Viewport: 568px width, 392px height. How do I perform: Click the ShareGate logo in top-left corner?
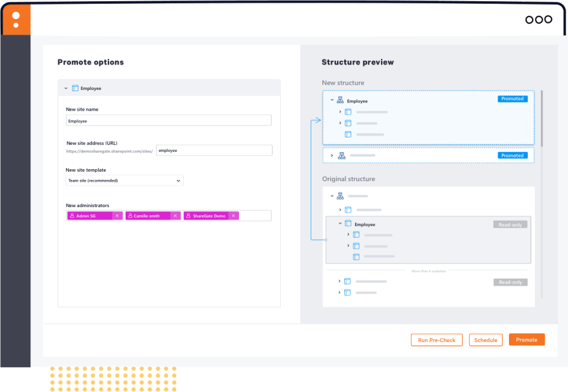15,19
